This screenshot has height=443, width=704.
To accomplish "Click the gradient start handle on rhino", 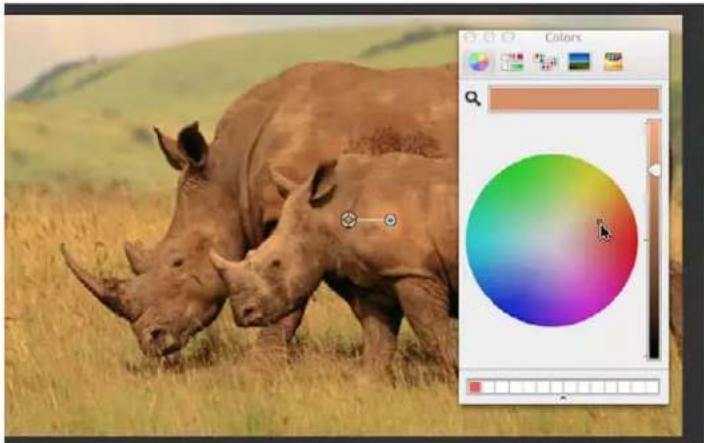I will pyautogui.click(x=348, y=220).
